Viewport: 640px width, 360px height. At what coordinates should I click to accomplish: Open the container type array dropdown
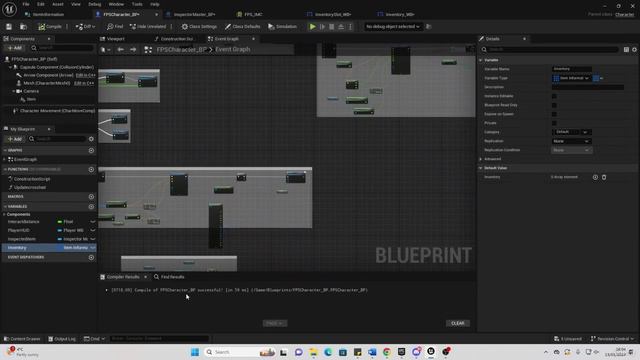click(x=598, y=78)
